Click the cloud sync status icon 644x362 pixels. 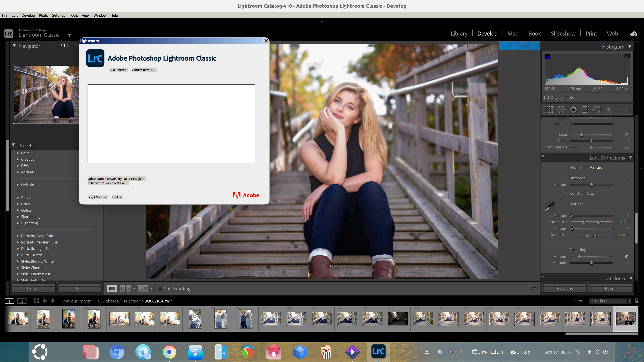(633, 34)
